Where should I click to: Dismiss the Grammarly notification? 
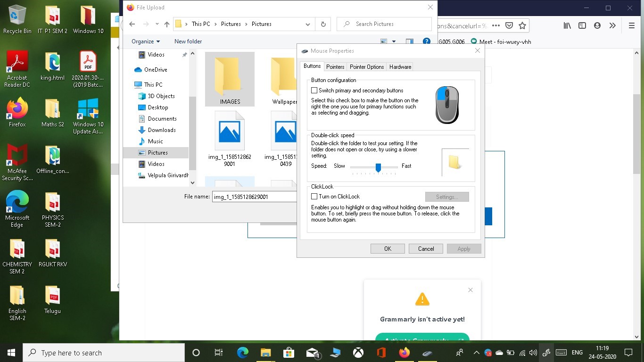click(470, 290)
